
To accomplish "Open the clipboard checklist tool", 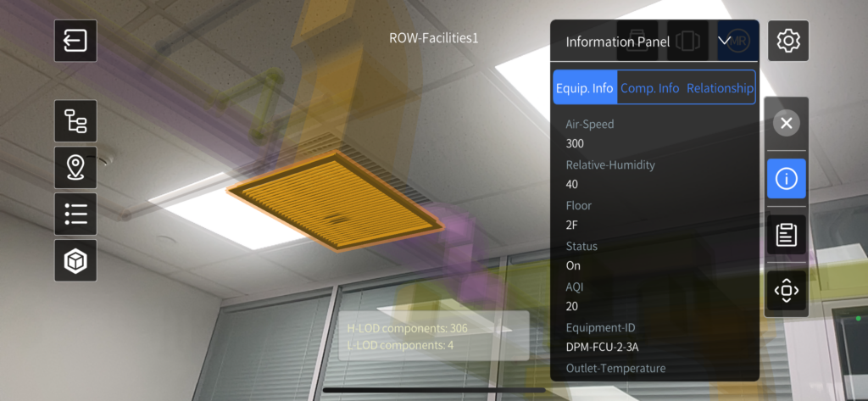I will coord(786,235).
